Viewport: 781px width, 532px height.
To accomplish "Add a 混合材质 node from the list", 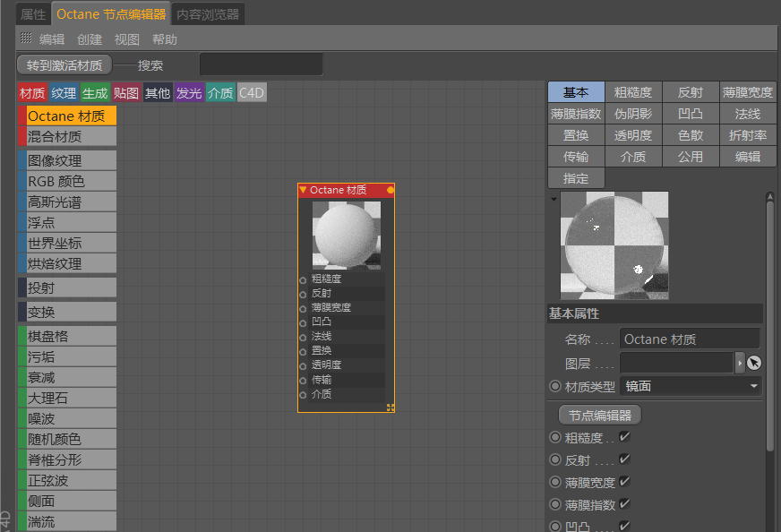I will 67,136.
